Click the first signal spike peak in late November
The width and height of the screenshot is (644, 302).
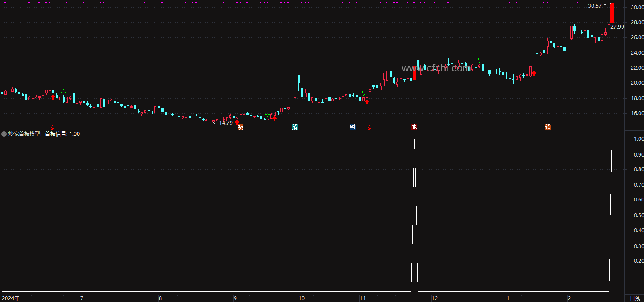tap(414, 140)
